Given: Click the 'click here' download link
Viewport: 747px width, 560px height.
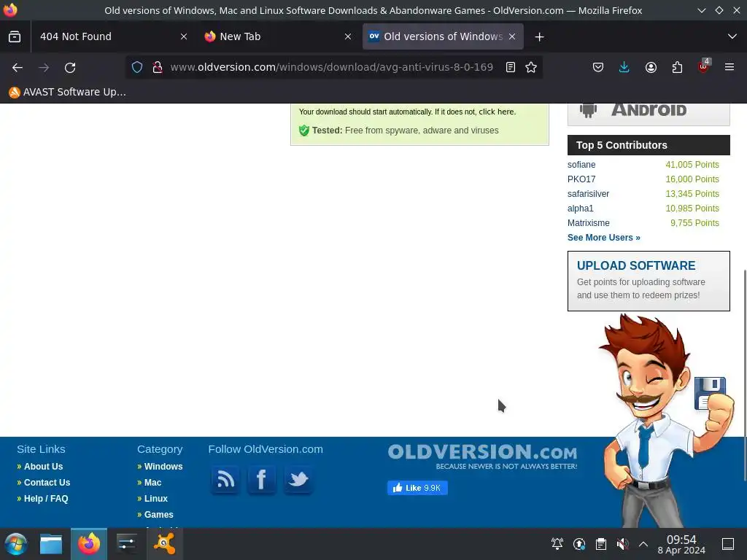Looking at the screenshot, I should pos(496,112).
